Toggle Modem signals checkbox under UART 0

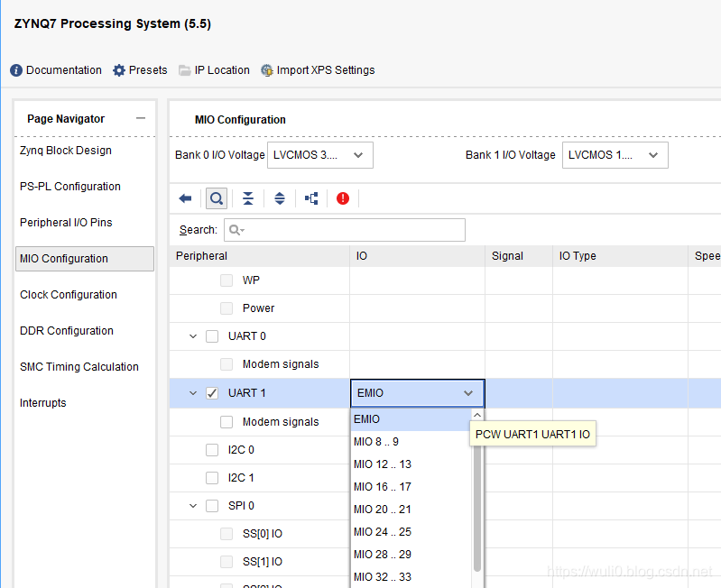click(x=226, y=364)
